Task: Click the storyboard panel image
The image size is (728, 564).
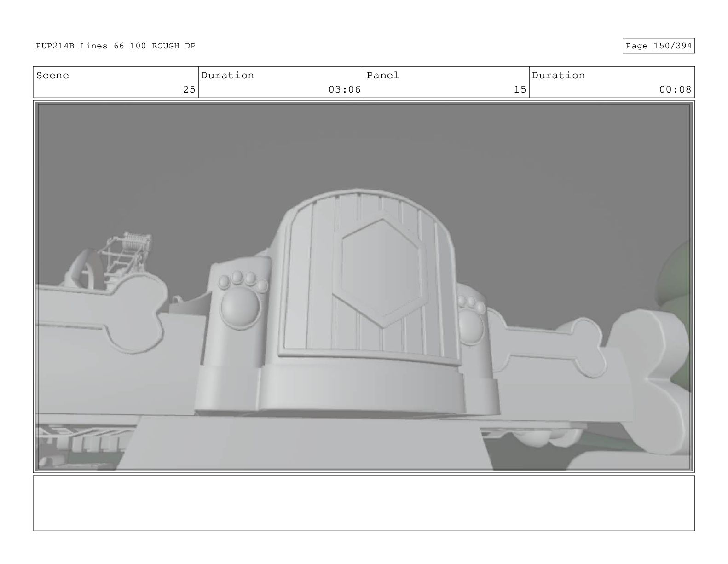Action: point(364,287)
